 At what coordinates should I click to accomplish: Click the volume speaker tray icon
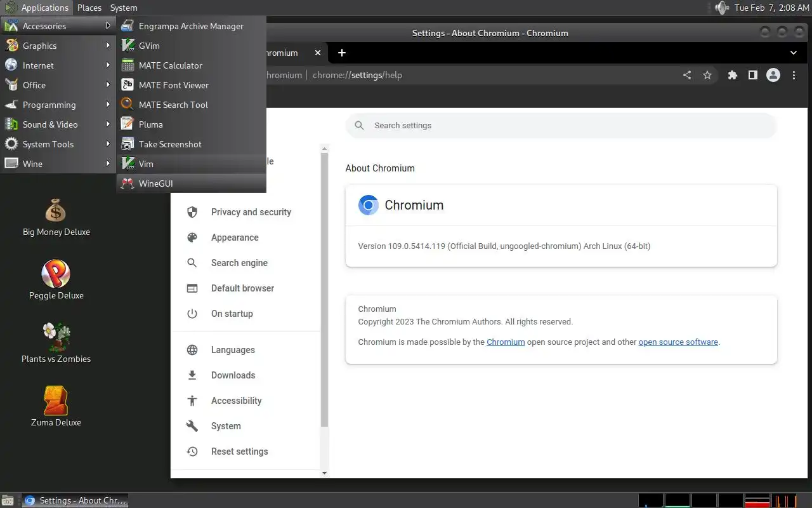click(x=721, y=8)
